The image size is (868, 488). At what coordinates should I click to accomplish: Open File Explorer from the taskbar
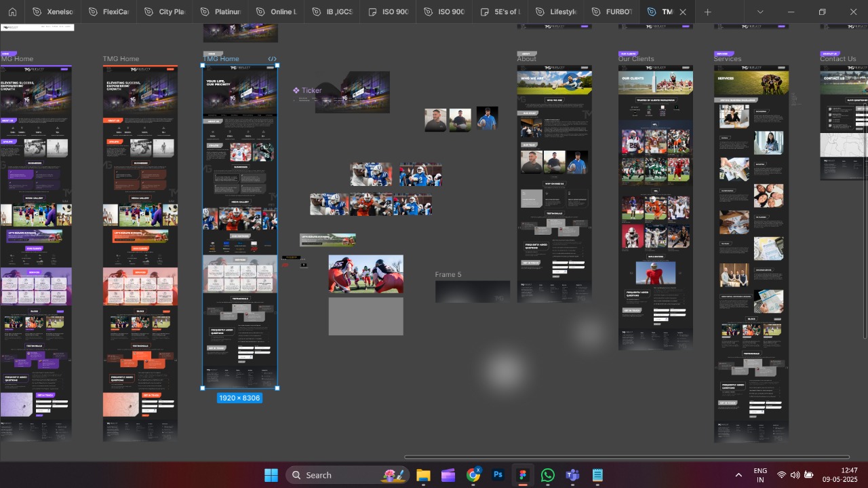[x=423, y=475]
